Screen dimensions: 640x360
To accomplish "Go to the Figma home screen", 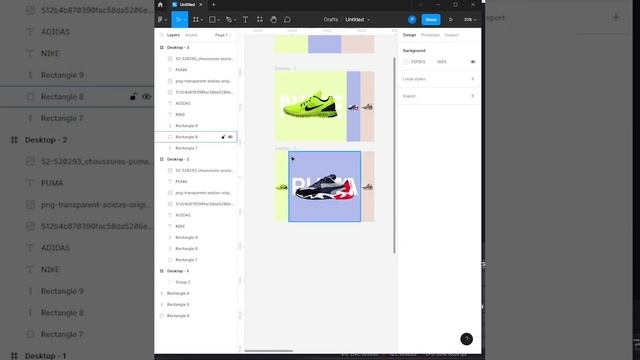I will click(160, 4).
